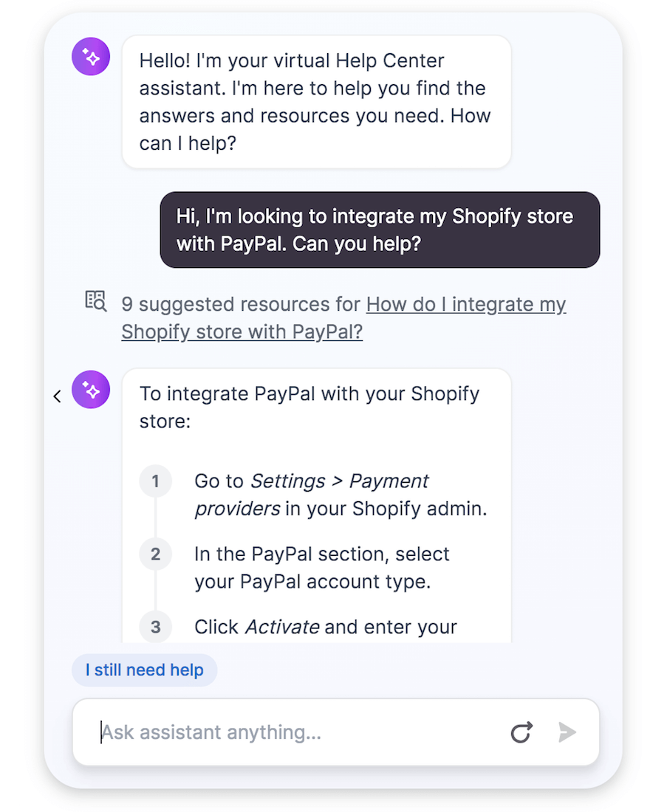650x812 pixels.
Task: Select step 2 circle in the instructions
Action: pos(155,554)
